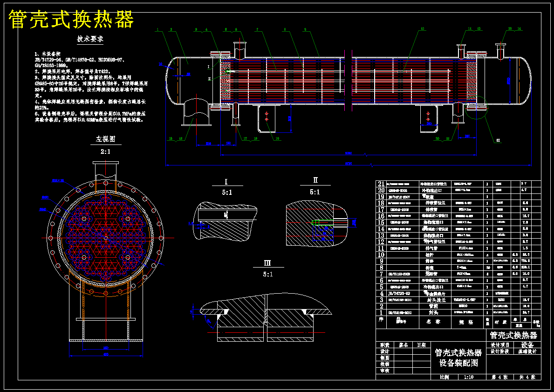Image resolution: width=554 pixels, height=392 pixels.
Task: Select the 设计 row label
Action: tap(385, 351)
